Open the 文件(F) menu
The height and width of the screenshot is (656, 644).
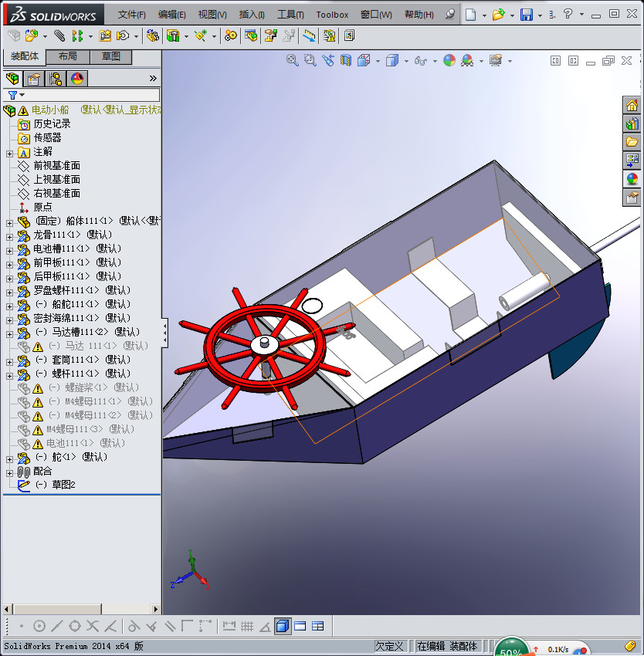coord(131,15)
